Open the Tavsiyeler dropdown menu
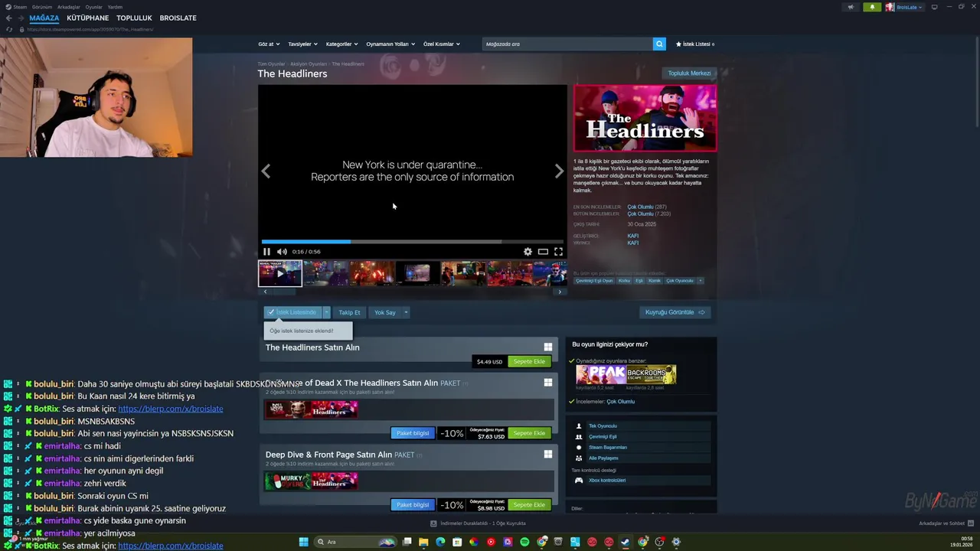The width and height of the screenshot is (980, 551). point(303,44)
